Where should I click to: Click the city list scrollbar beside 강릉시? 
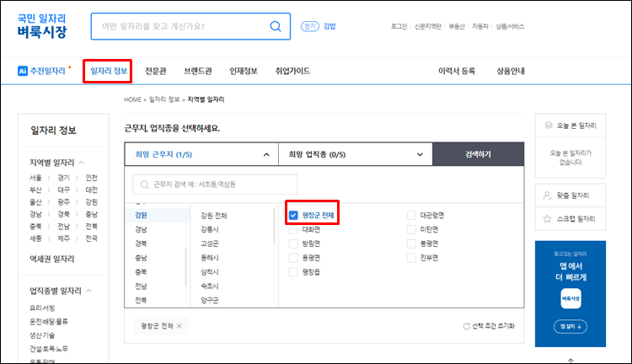click(274, 226)
